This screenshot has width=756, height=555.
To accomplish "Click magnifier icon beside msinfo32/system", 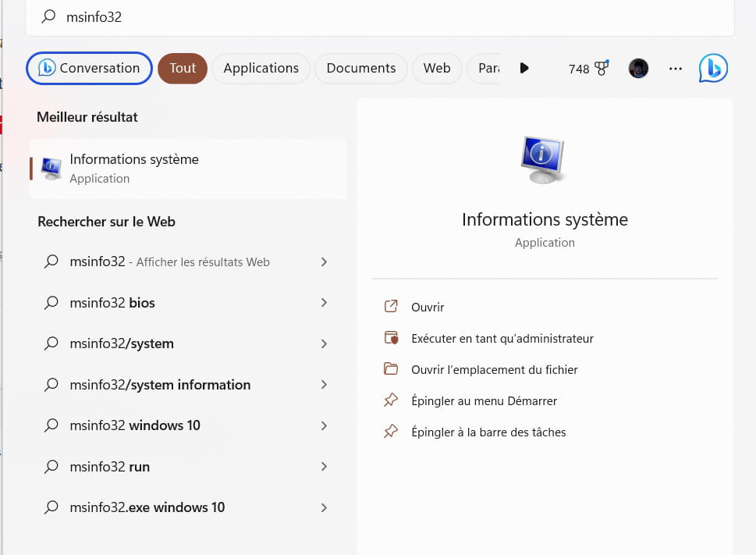I will point(51,343).
